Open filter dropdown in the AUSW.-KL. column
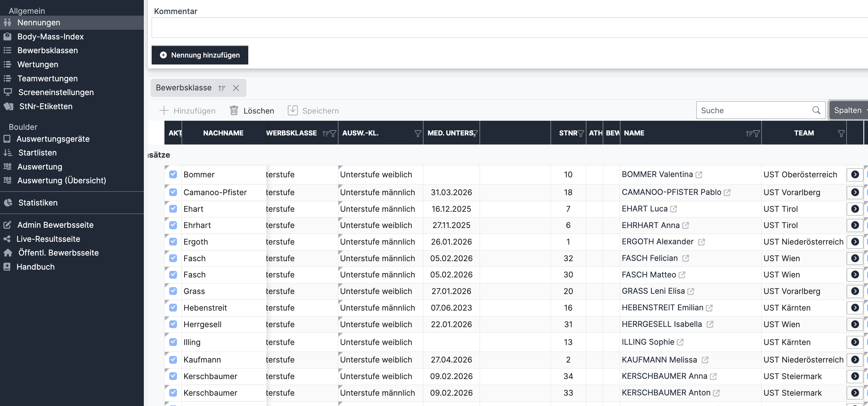Image resolution: width=868 pixels, height=406 pixels. click(417, 134)
